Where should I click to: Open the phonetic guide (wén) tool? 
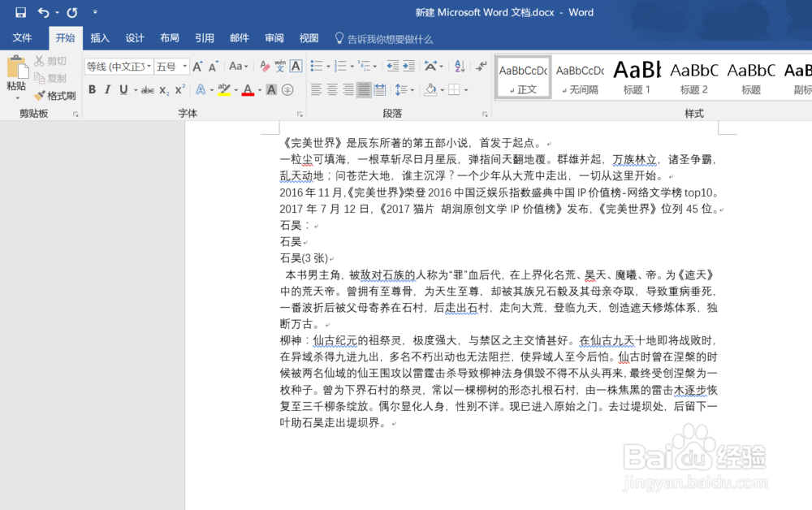click(x=280, y=67)
